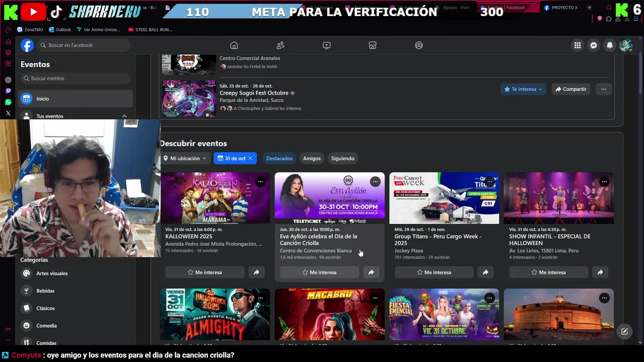Open WhatsApp in the browser sidebar
The height and width of the screenshot is (362, 644).
8,102
